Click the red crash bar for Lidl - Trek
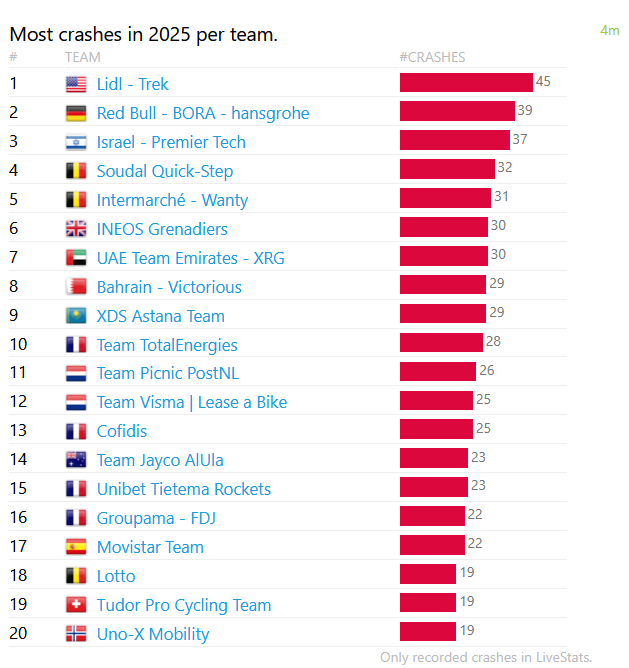The height and width of the screenshot is (668, 629). pyautogui.click(x=466, y=83)
